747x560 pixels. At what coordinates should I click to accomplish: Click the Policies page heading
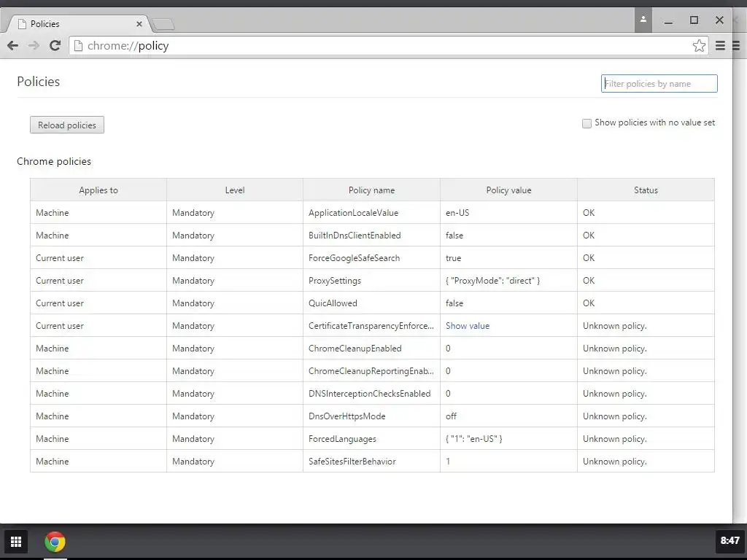[x=38, y=82]
